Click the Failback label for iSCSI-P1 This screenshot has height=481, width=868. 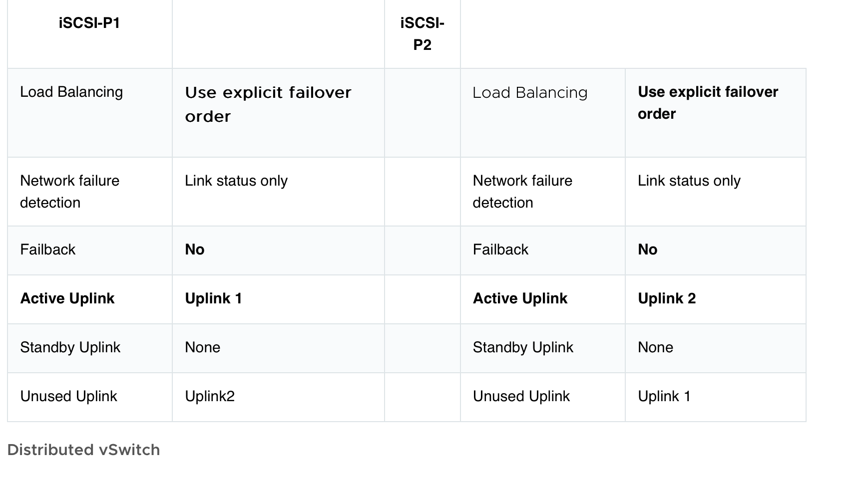(47, 249)
